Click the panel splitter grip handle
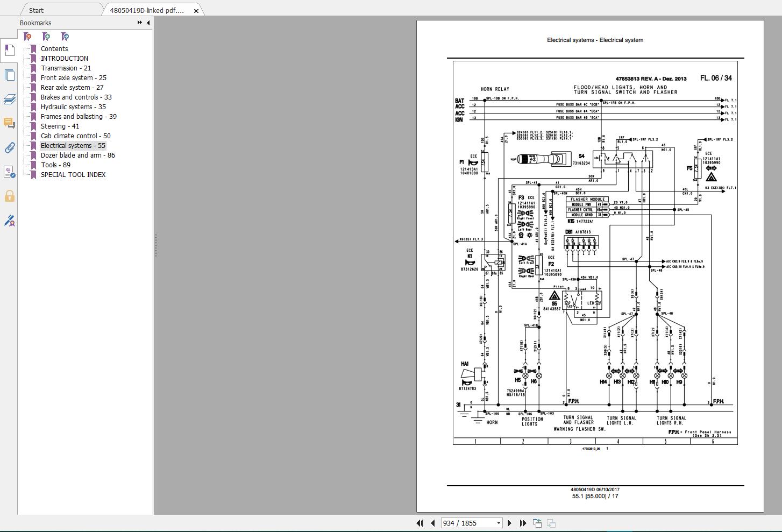Screen dimensions: 782x532 pos(156,245)
